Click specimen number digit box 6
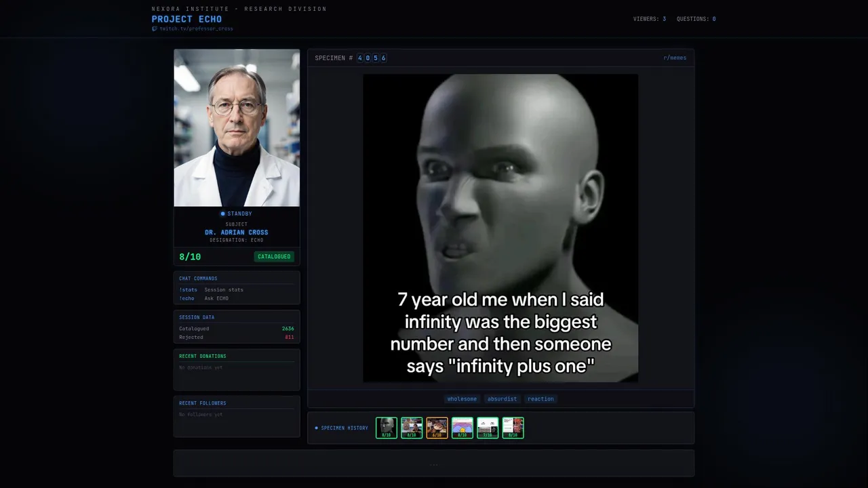Image resolution: width=868 pixels, height=488 pixels. point(384,58)
